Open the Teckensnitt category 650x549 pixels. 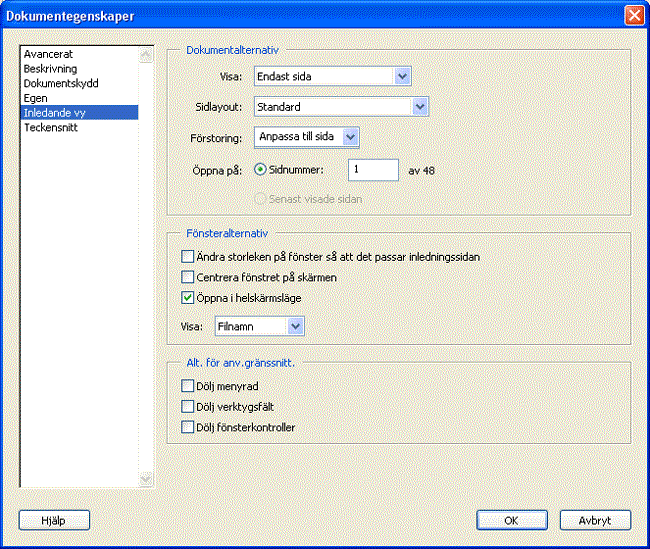[x=51, y=128]
